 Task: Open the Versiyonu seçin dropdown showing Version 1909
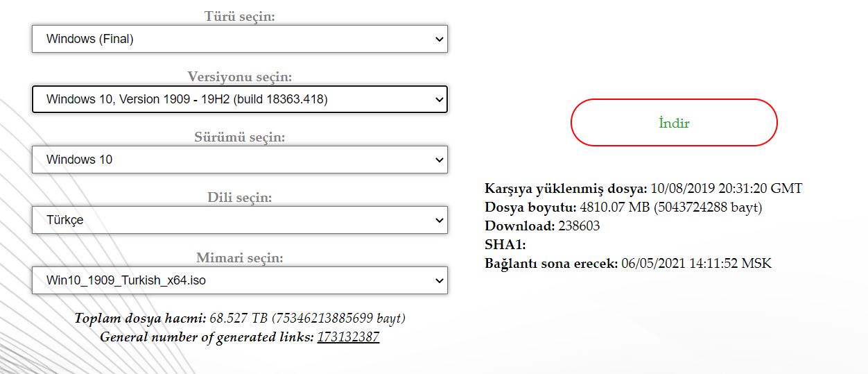240,99
